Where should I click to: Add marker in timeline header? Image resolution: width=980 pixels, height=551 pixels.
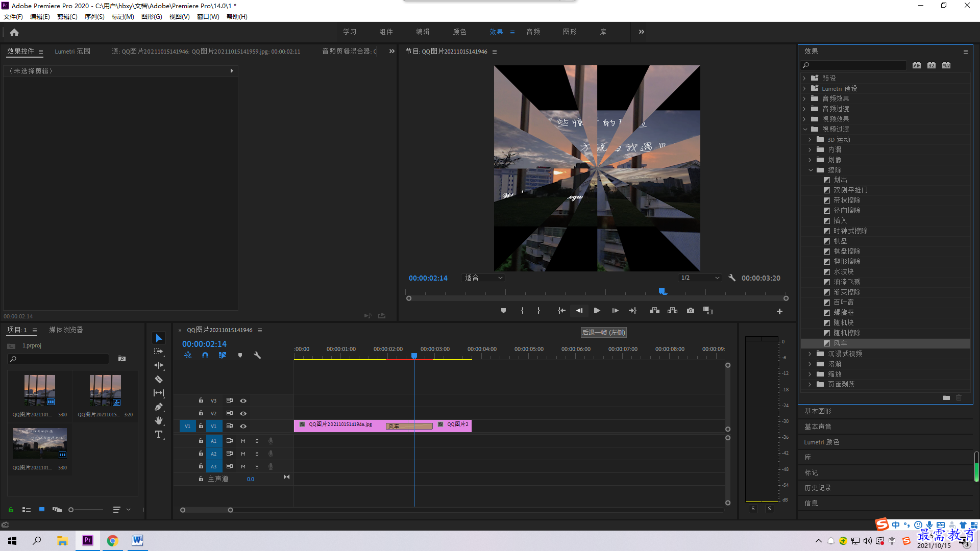point(240,355)
